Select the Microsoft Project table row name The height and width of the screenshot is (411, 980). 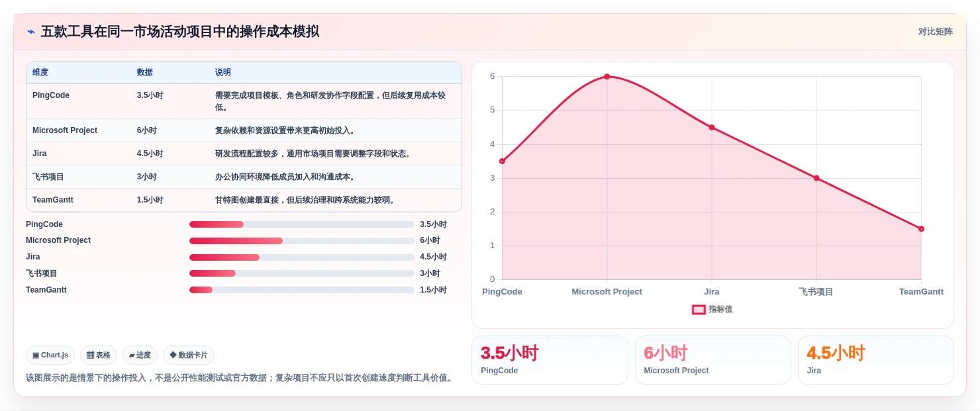tap(65, 130)
